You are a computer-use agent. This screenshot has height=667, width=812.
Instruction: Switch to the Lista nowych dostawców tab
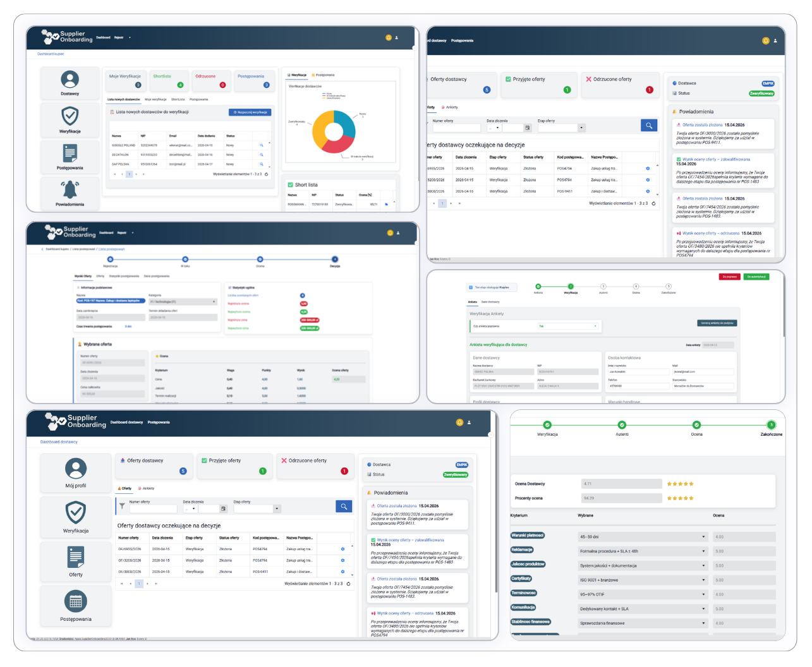(x=123, y=99)
